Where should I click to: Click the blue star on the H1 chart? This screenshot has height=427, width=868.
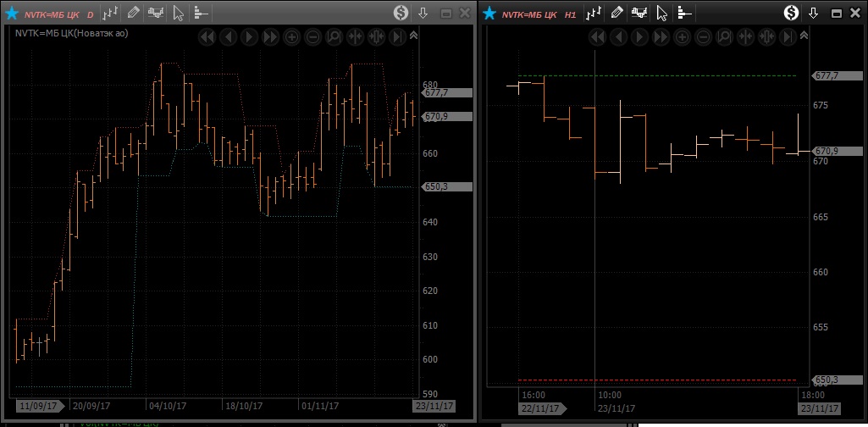click(489, 14)
